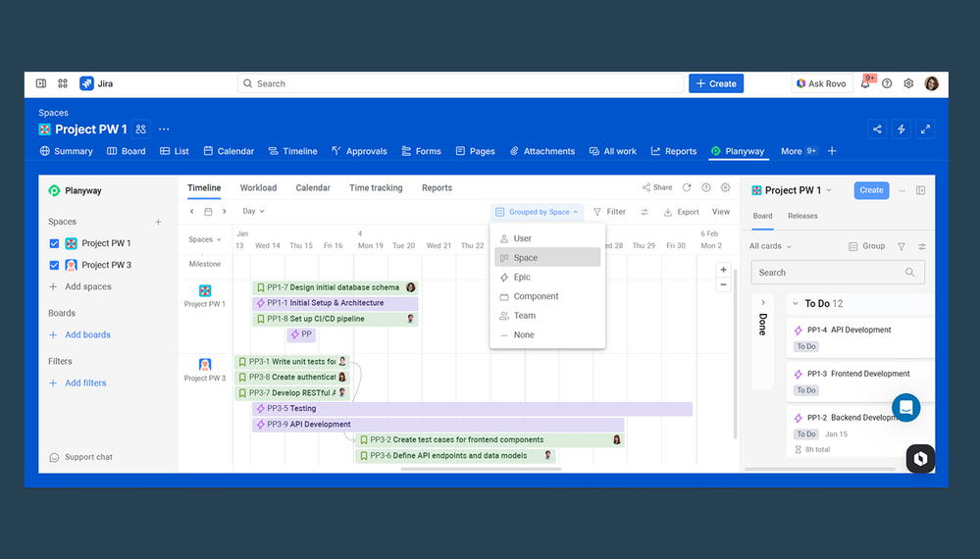Screen dimensions: 980x559
Task: Click the Jira logo
Action: tap(96, 83)
